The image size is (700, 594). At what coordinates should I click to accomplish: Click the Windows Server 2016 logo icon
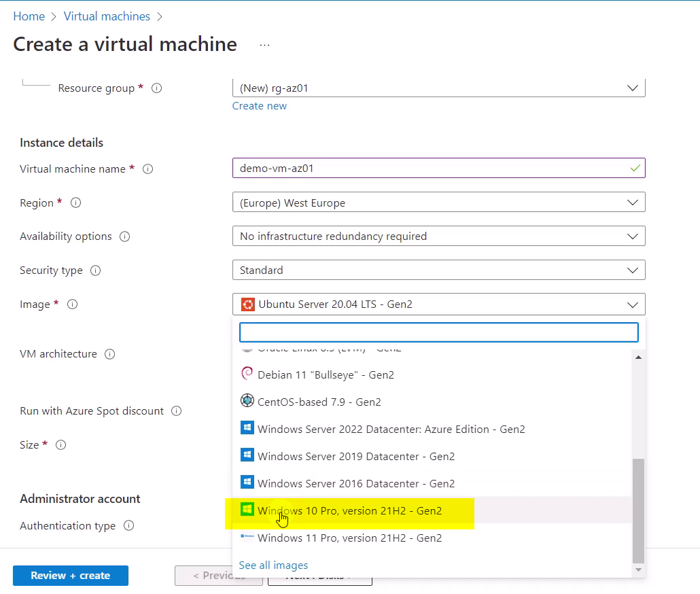point(247,482)
